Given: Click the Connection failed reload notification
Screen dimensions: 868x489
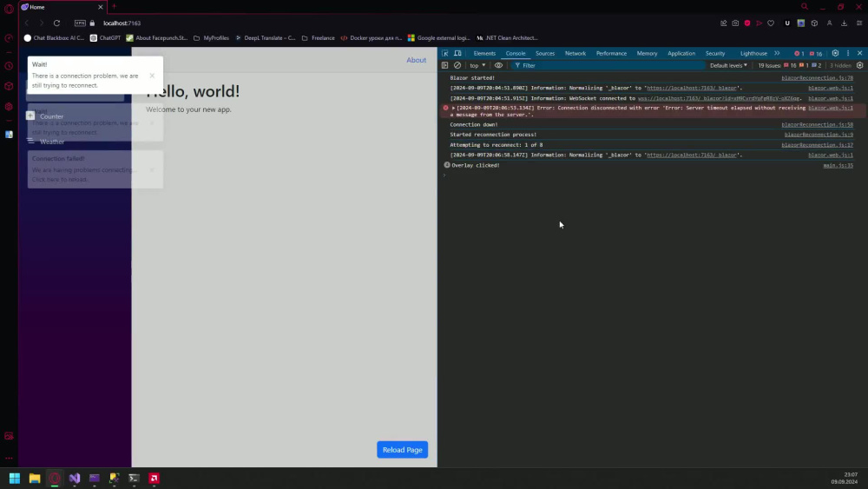Looking at the screenshot, I should point(95,169).
